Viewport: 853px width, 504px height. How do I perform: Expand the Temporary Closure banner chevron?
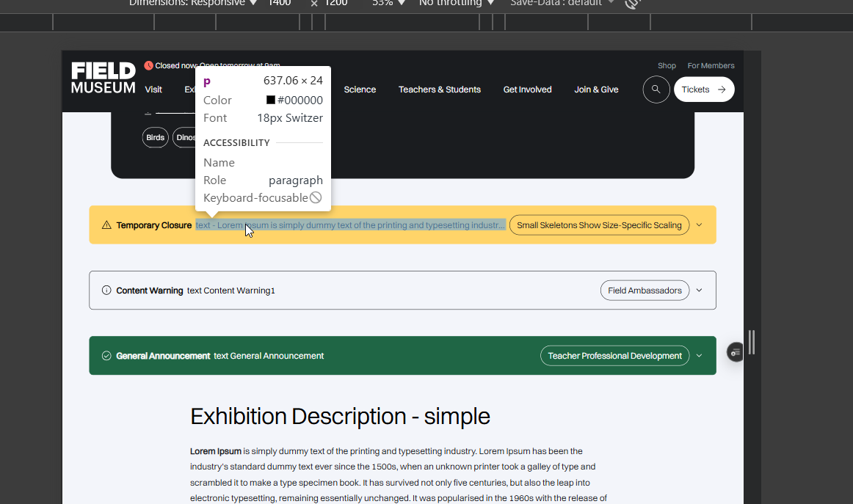pyautogui.click(x=700, y=225)
